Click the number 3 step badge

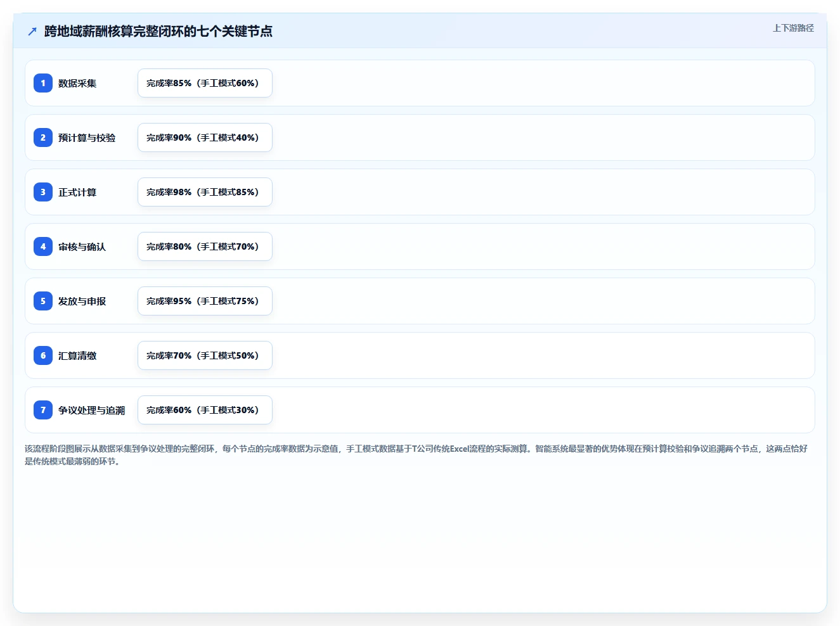(x=43, y=192)
